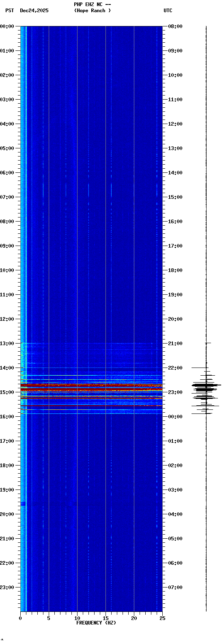Click the small dark patch near 19:30 PST

23,504
